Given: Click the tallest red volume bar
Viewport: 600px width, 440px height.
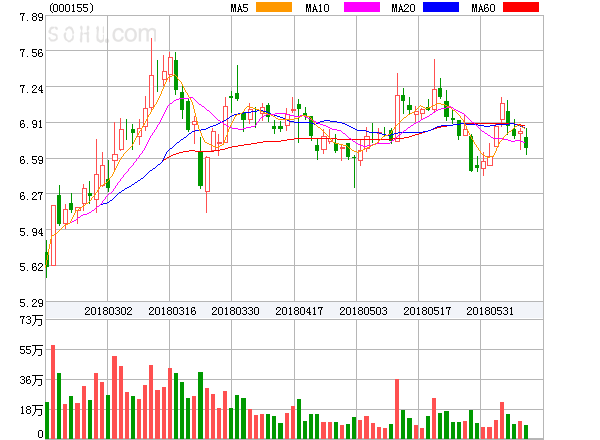Looking at the screenshot, I should pyautogui.click(x=53, y=392).
